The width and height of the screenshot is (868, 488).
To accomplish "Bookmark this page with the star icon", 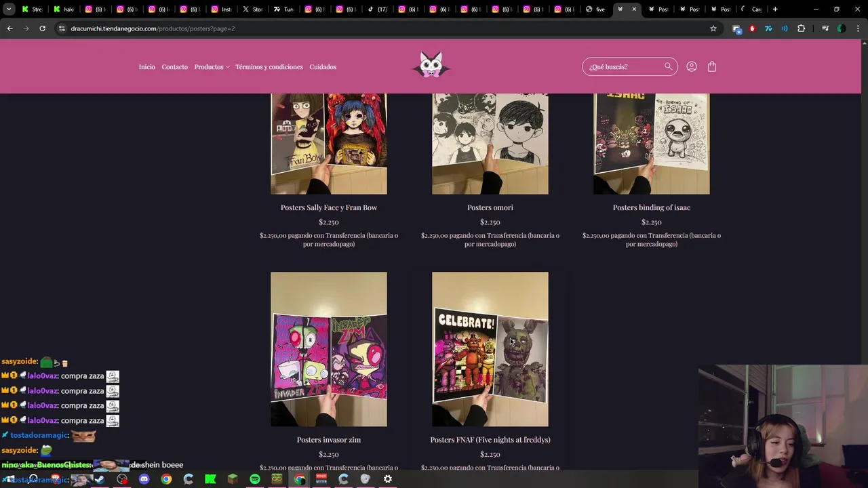I will 713,28.
